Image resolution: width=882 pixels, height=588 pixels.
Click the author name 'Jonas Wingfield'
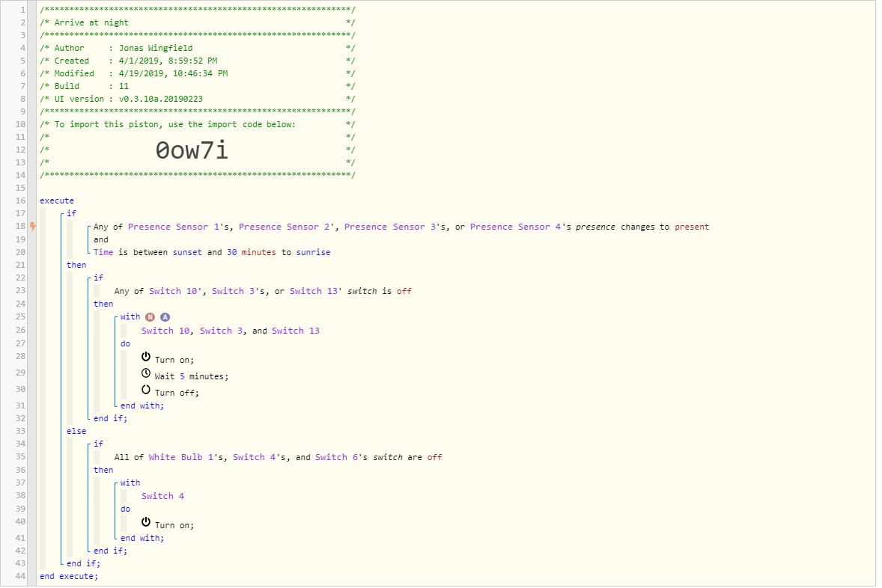click(x=156, y=49)
